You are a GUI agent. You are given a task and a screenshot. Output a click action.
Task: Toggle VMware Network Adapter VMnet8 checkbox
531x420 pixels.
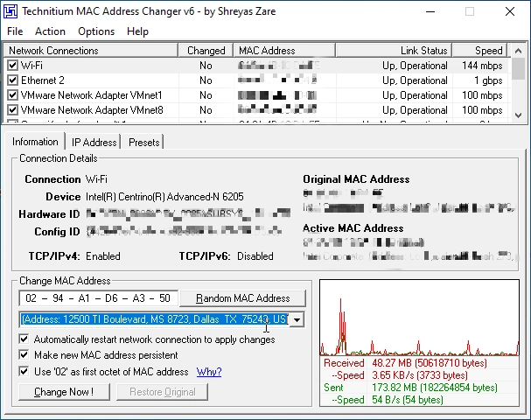[x=12, y=110]
